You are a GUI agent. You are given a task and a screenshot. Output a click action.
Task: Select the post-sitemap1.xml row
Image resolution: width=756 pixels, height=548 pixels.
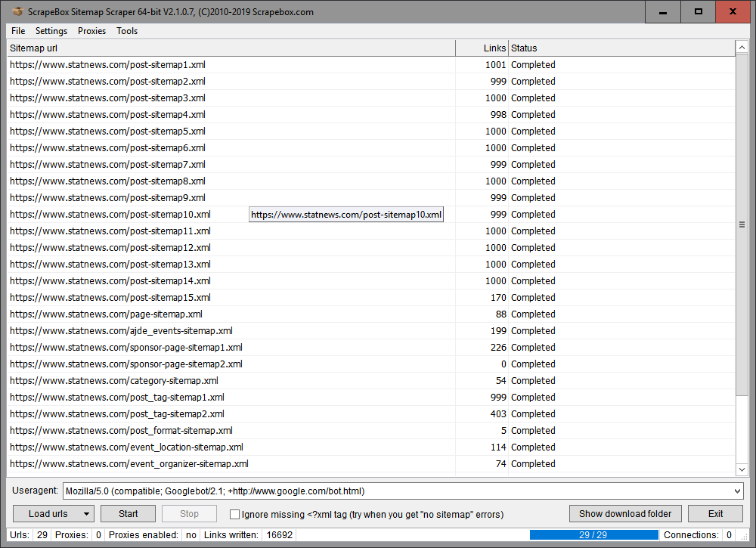371,65
